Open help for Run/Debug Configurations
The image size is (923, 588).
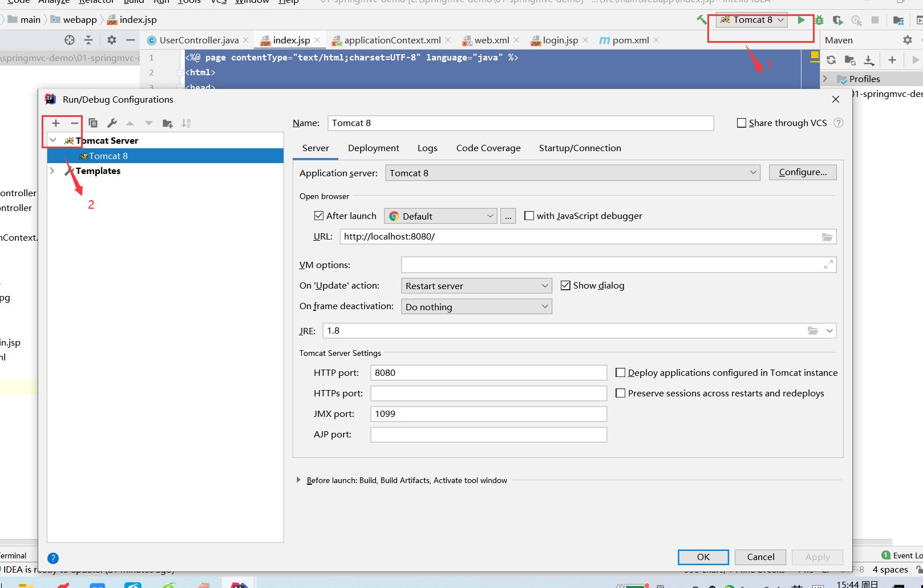pyautogui.click(x=53, y=558)
